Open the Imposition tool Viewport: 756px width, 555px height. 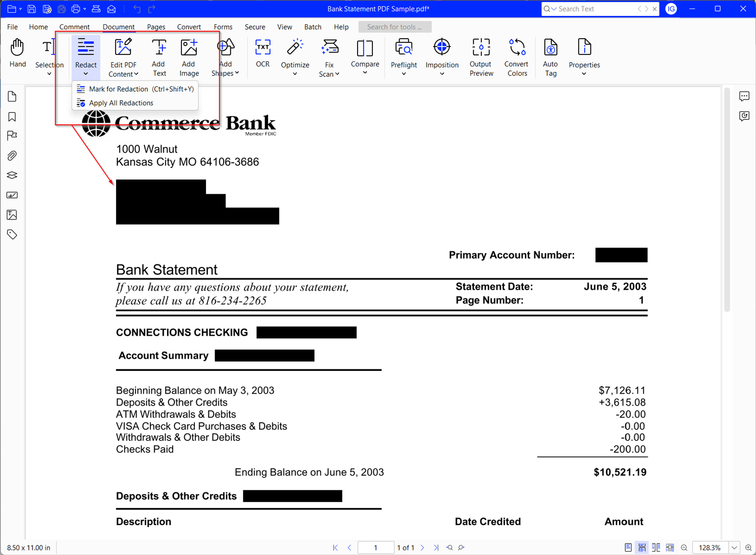tap(442, 57)
